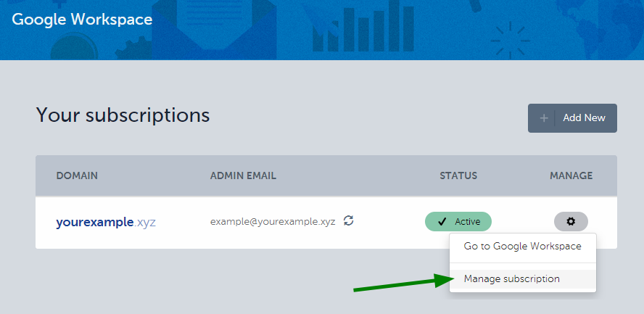Open the gear manage dropdown for yourexample.xyz
Screen dimensions: 644x314
(x=571, y=222)
